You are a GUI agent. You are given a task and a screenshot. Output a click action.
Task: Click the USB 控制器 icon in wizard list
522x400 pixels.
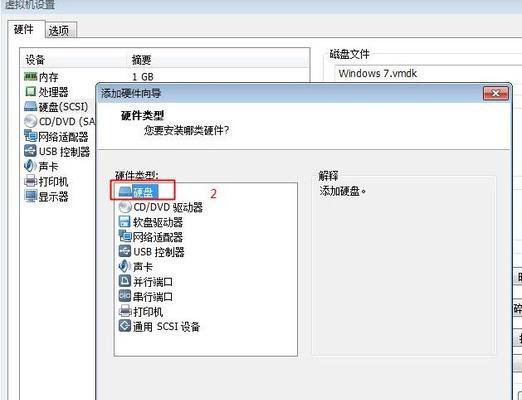pos(125,251)
